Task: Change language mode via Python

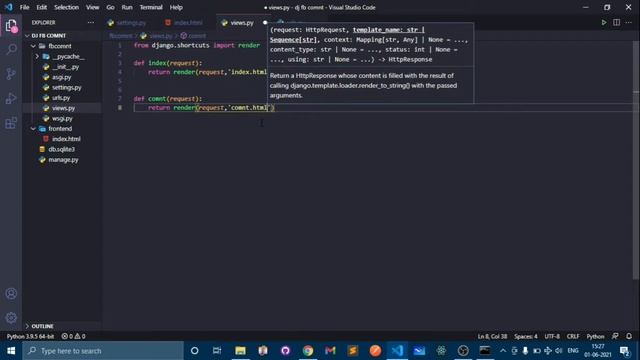Action: tap(595, 336)
